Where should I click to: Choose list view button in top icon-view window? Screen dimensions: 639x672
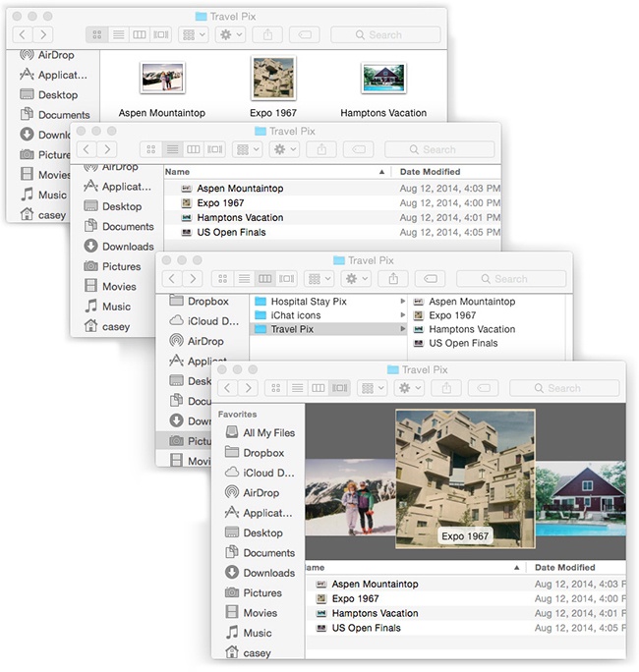coord(118,34)
